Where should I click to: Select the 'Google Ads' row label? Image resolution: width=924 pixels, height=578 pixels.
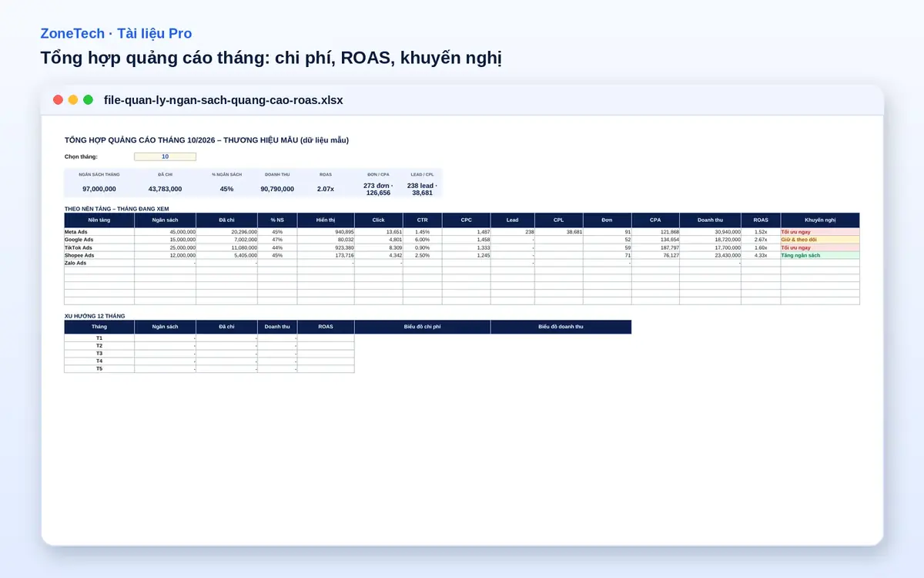click(99, 240)
